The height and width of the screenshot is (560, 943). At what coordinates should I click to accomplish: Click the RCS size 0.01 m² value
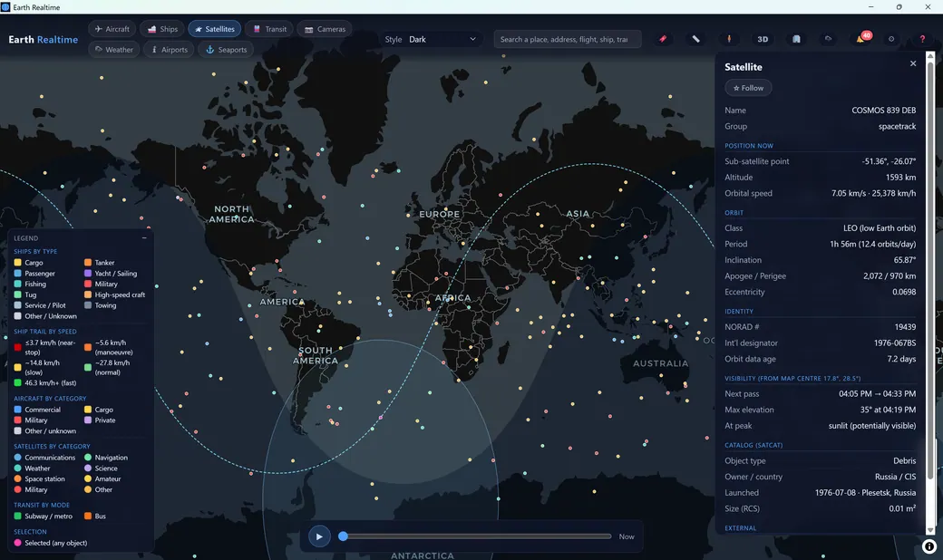point(902,508)
